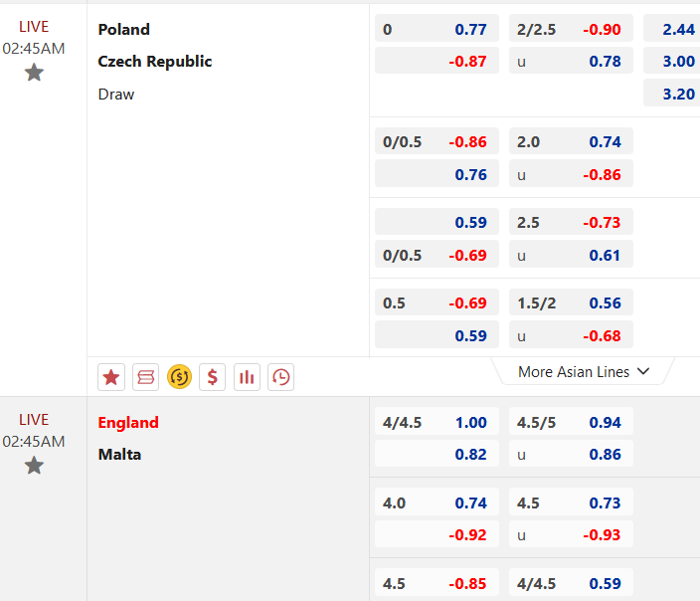Click the red dollar sign icon
The height and width of the screenshot is (601, 700).
coord(212,377)
